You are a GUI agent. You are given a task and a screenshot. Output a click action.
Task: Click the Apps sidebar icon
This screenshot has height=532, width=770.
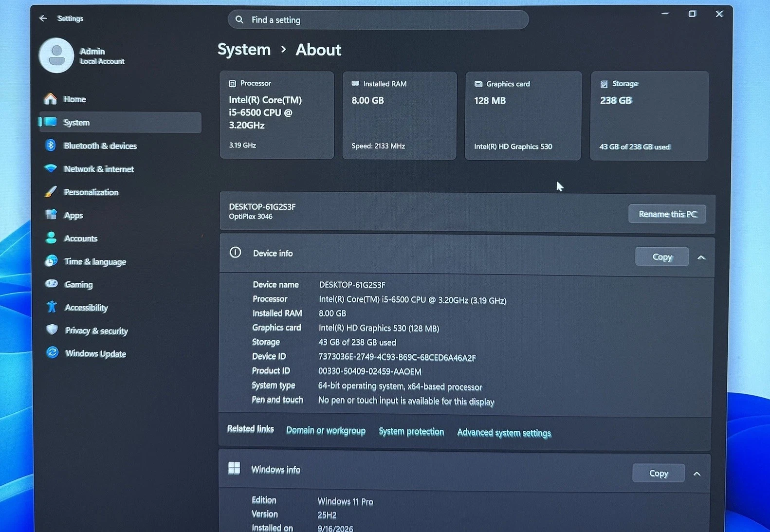click(51, 215)
